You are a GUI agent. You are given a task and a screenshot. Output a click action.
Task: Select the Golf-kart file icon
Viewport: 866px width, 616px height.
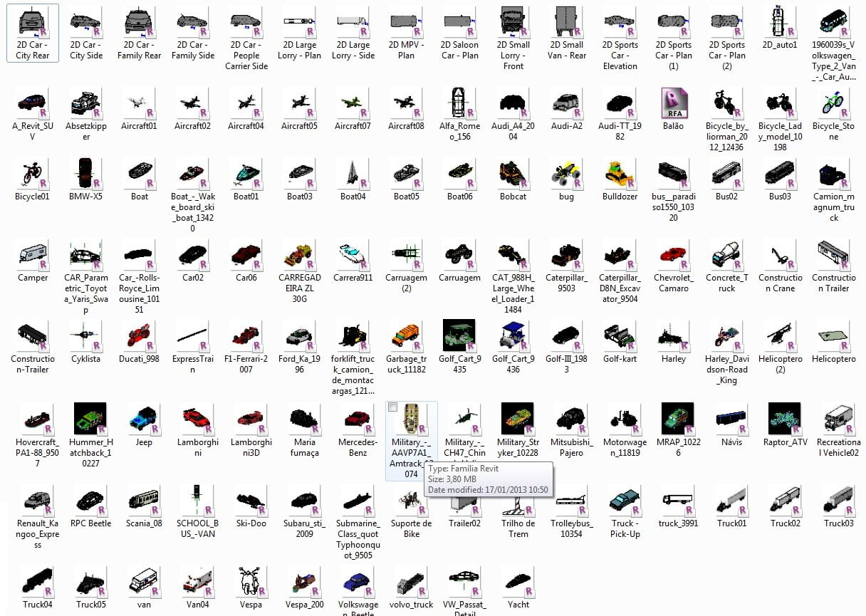[x=620, y=338]
